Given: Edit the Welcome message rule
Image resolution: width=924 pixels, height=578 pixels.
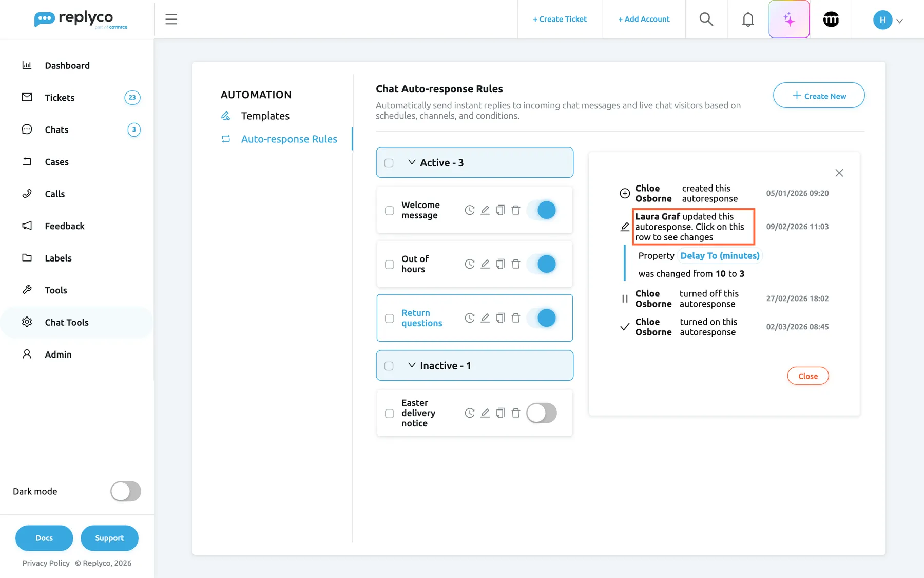Looking at the screenshot, I should point(485,210).
